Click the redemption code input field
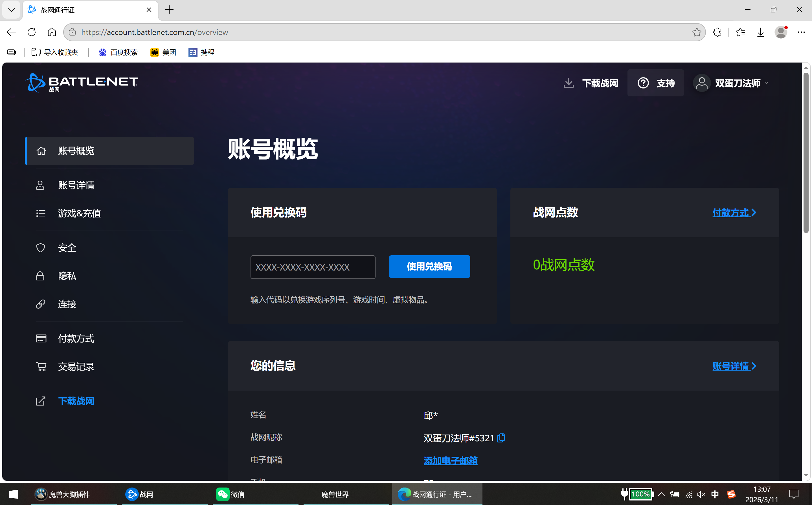812x505 pixels. tap(313, 267)
